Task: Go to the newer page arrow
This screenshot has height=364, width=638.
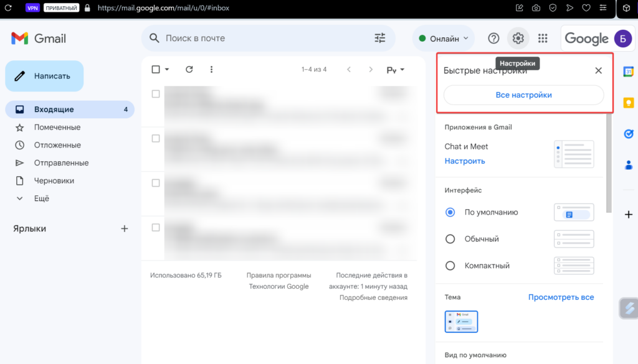Action: click(349, 70)
